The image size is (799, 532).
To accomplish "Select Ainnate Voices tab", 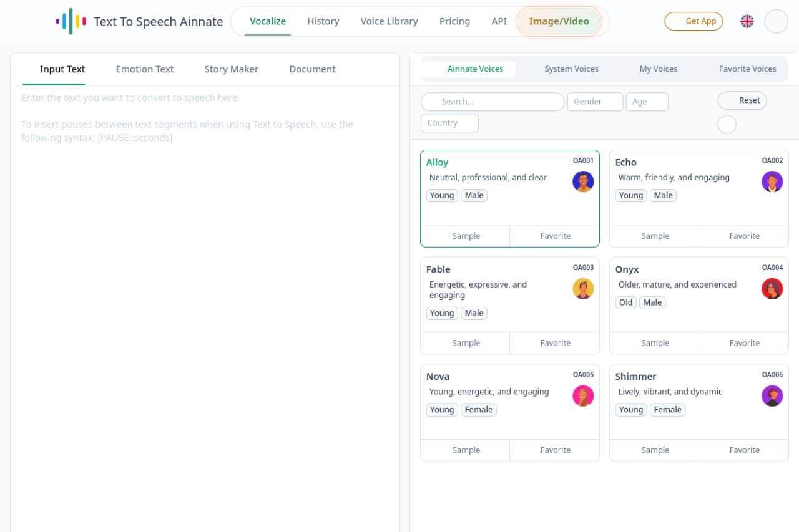I will tap(468, 69).
